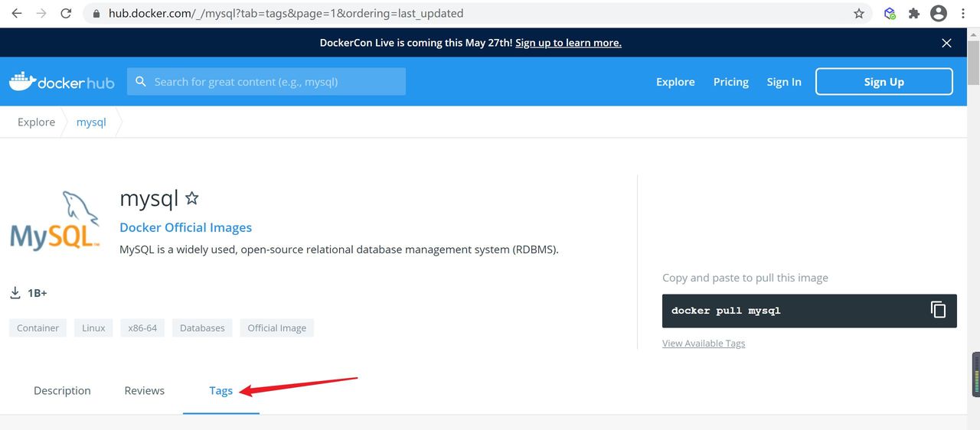Open Docker Official Images link
Viewport: 980px width, 430px height.
185,227
